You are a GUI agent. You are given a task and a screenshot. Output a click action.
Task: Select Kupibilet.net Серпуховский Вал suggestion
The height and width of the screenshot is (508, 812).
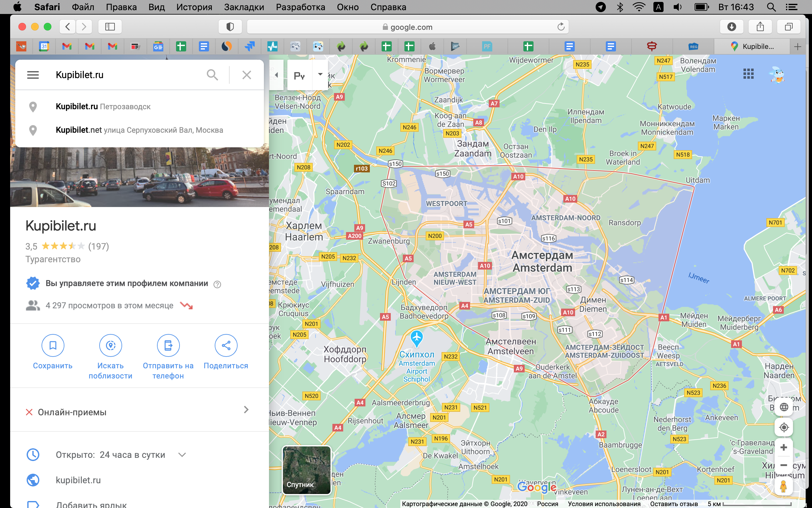click(140, 130)
